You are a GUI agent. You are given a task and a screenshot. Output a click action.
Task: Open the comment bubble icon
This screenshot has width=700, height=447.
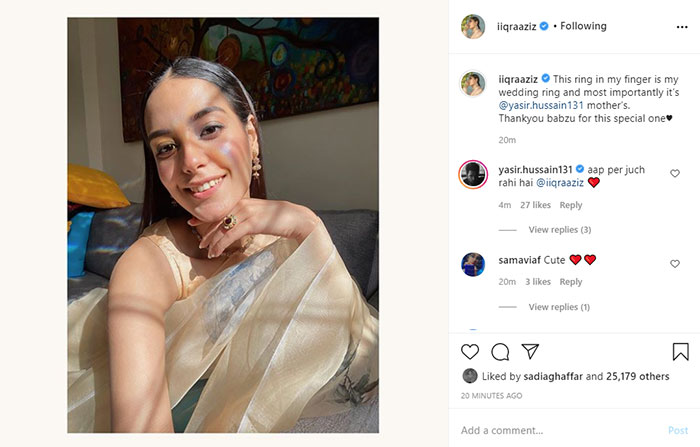pyautogui.click(x=500, y=352)
